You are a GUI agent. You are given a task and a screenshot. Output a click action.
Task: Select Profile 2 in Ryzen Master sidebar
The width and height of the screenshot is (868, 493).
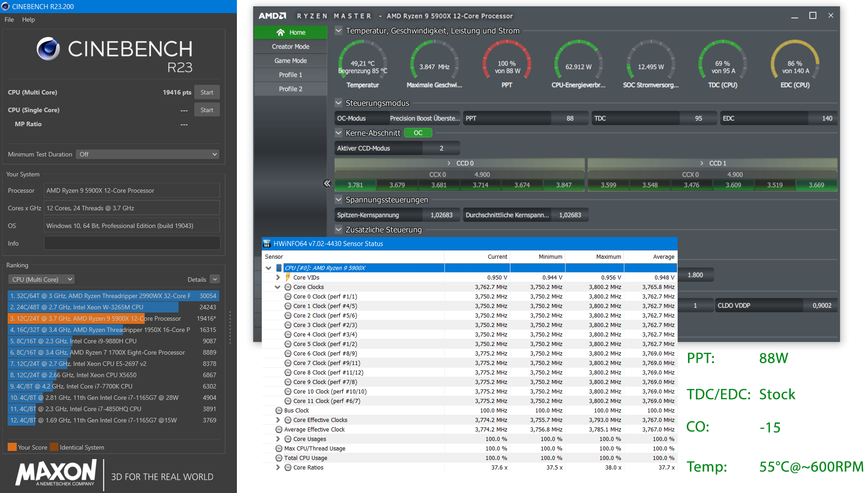pyautogui.click(x=291, y=89)
